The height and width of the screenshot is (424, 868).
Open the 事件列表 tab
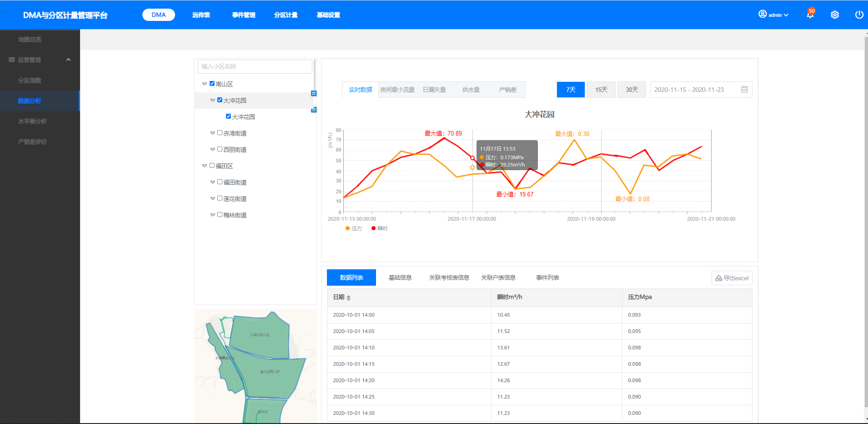547,278
